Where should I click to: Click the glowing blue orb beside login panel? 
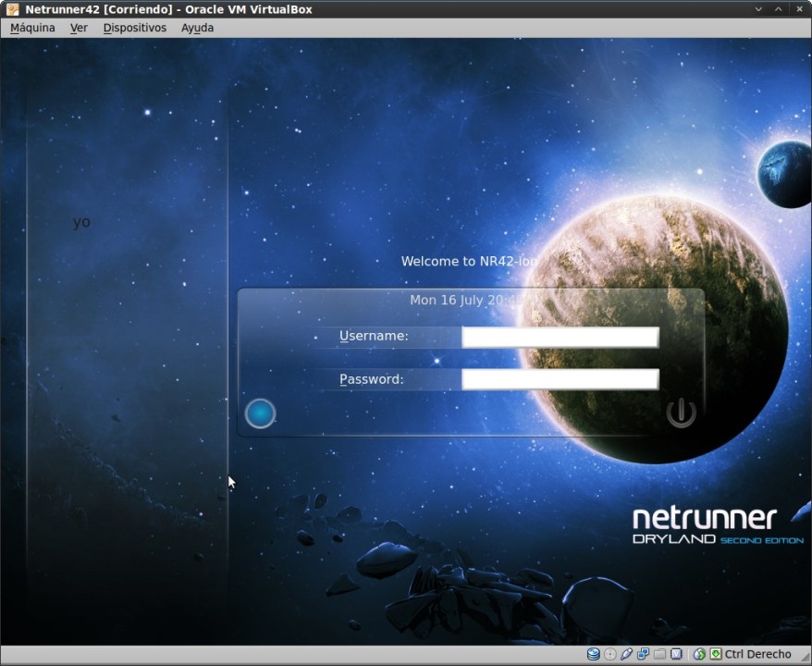coord(260,413)
